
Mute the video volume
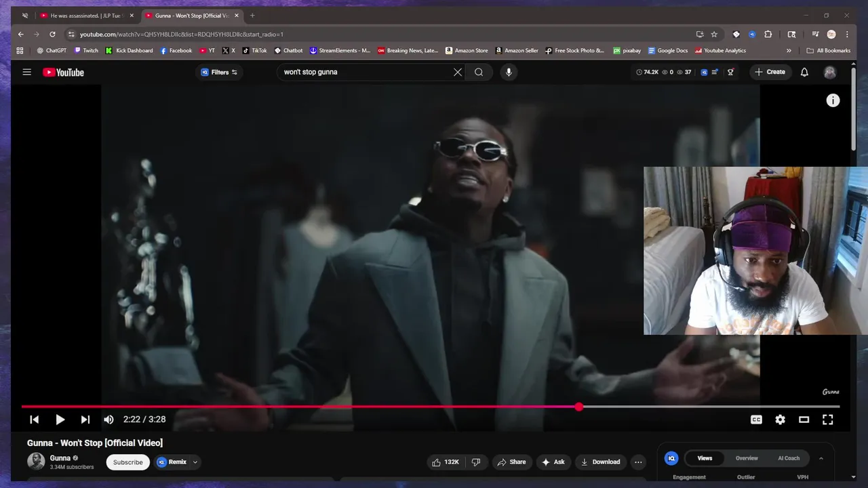108,420
